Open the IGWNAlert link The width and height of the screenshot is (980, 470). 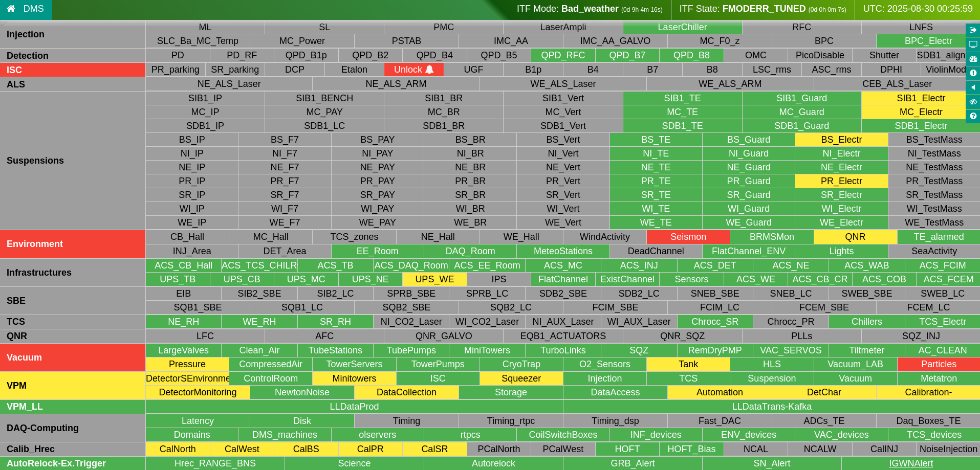pyautogui.click(x=911, y=463)
